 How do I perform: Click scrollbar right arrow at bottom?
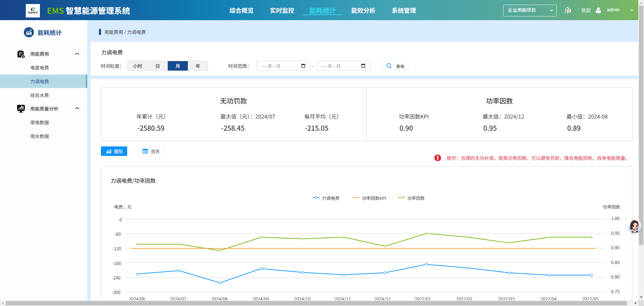pos(635,303)
